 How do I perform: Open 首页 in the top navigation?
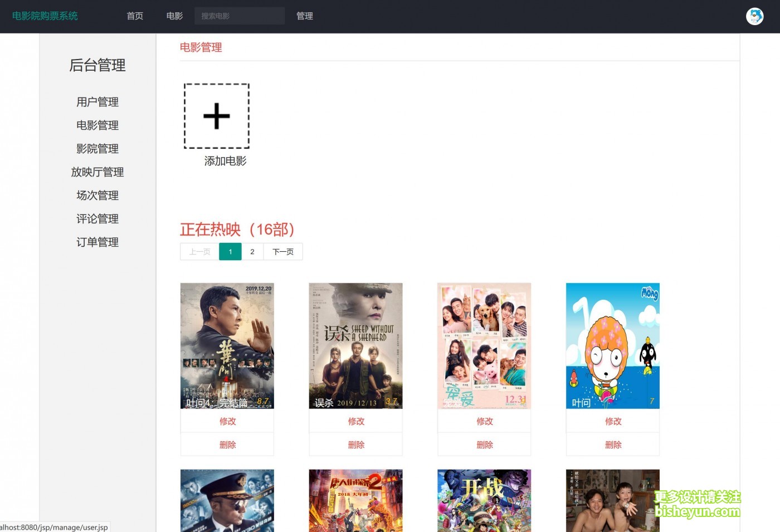tap(135, 16)
